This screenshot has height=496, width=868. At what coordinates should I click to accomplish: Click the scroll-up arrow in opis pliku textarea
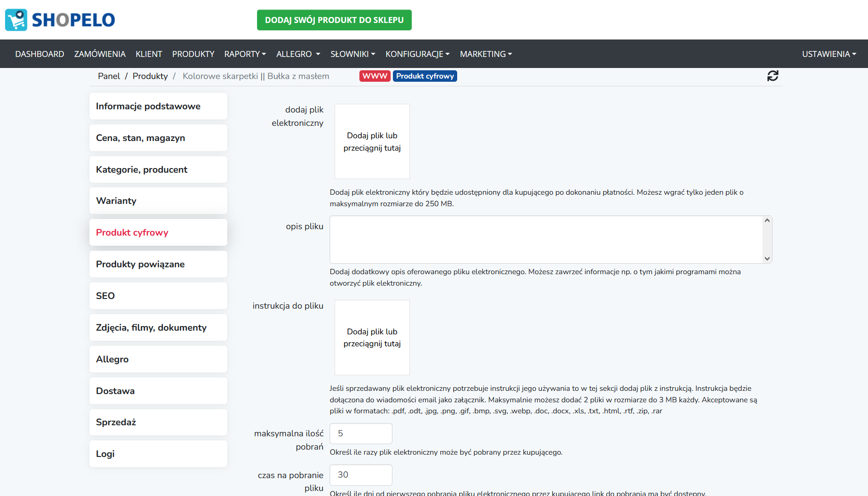point(767,220)
